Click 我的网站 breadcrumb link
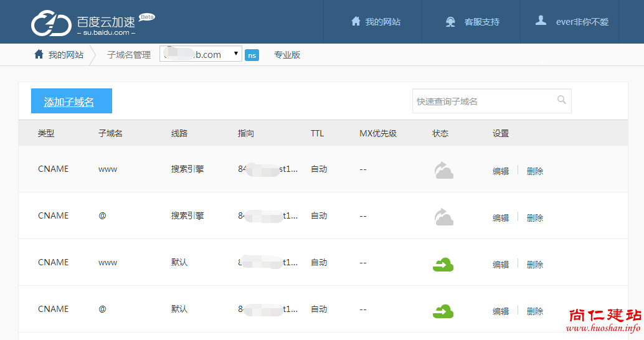644x340 pixels. pos(66,55)
